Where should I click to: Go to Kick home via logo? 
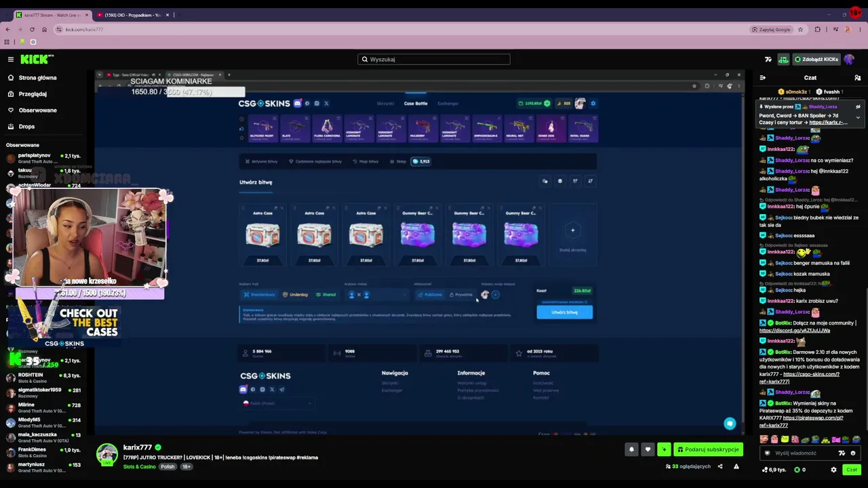coord(37,60)
